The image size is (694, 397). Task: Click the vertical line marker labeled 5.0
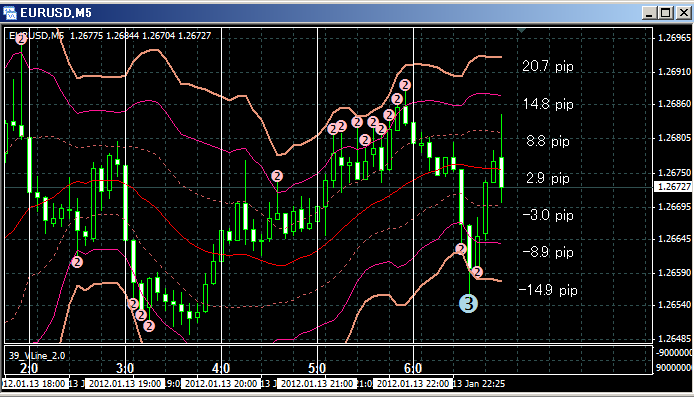point(317,368)
